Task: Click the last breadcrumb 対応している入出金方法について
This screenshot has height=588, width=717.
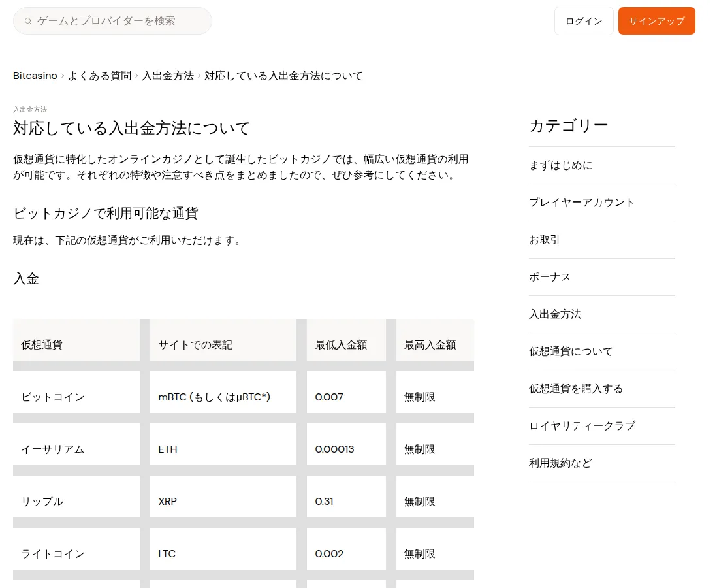Action: pos(283,76)
